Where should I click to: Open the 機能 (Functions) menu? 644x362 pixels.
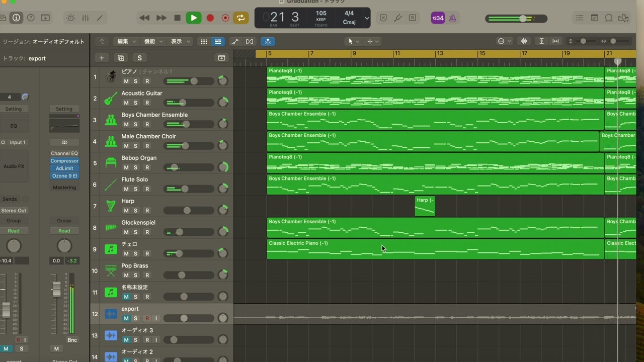(152, 41)
